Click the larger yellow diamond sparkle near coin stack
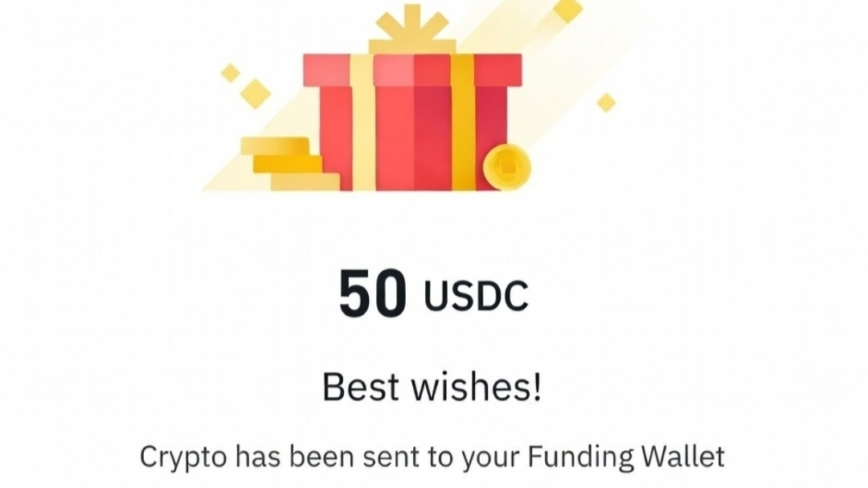This screenshot has height=488, width=868. 256,93
